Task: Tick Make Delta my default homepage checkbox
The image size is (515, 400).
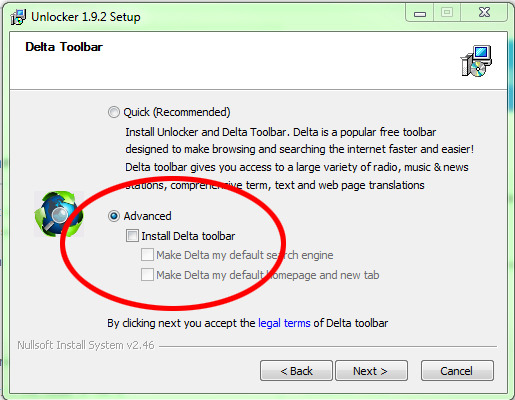Action: tap(147, 275)
